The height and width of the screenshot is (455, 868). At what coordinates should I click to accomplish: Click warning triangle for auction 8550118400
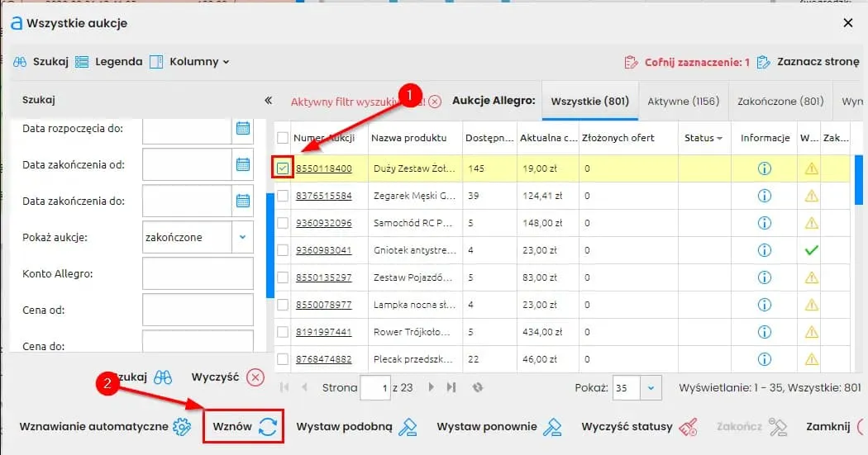[811, 168]
